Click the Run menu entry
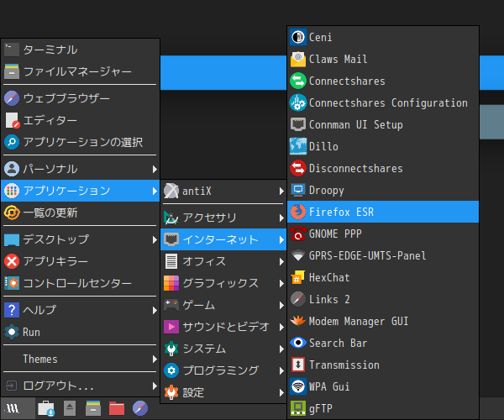 coord(81,332)
